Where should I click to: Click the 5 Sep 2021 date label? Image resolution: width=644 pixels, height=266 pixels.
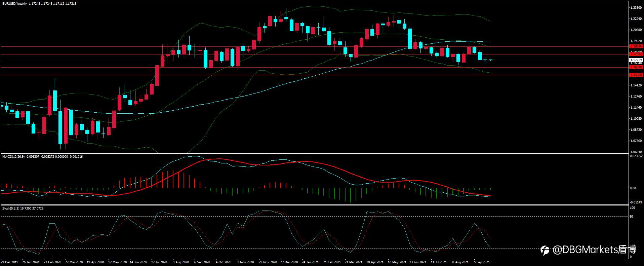click(482, 262)
